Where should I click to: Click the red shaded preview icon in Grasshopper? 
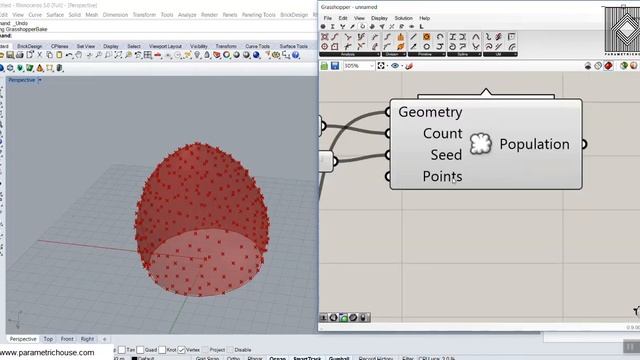point(608,66)
